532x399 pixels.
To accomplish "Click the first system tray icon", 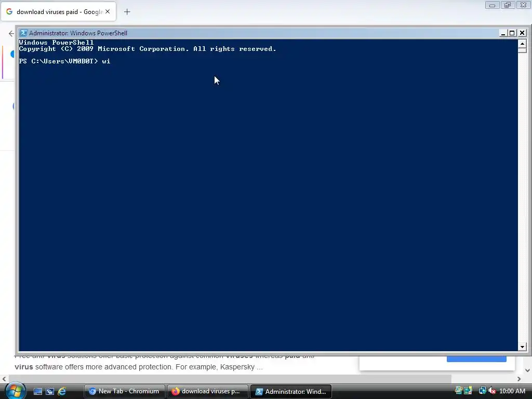I will [458, 391].
